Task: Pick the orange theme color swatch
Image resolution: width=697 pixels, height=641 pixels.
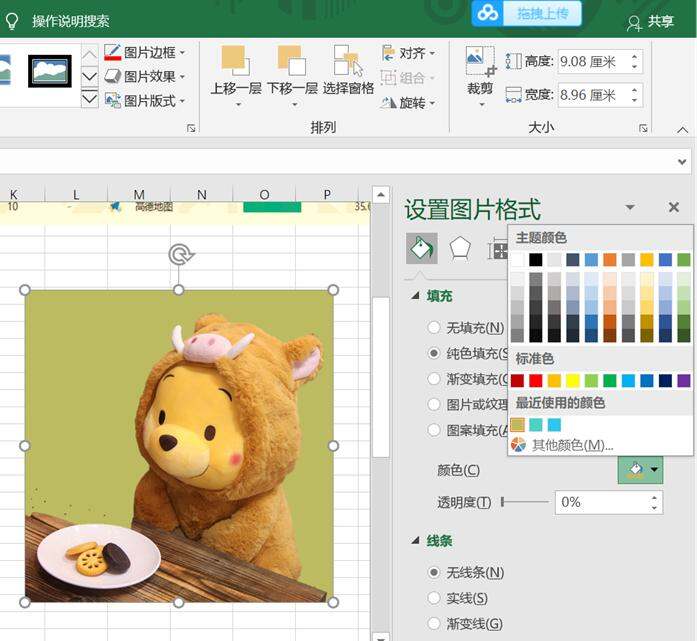Action: coord(610,260)
